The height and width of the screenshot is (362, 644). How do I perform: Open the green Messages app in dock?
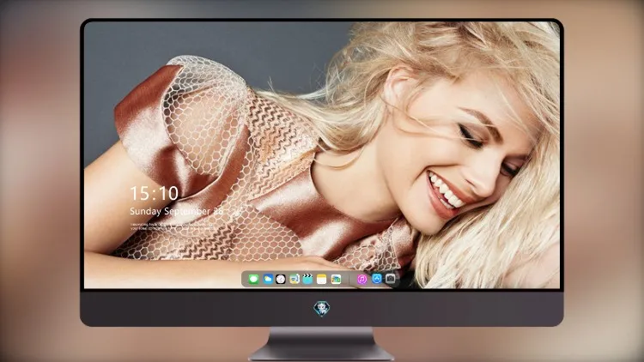point(253,279)
